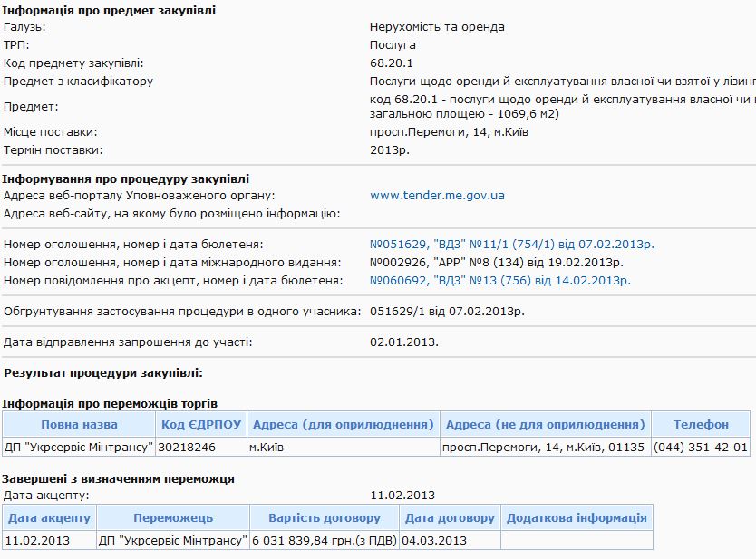Click the "Нерухомість та оренда" sector value

point(437,27)
